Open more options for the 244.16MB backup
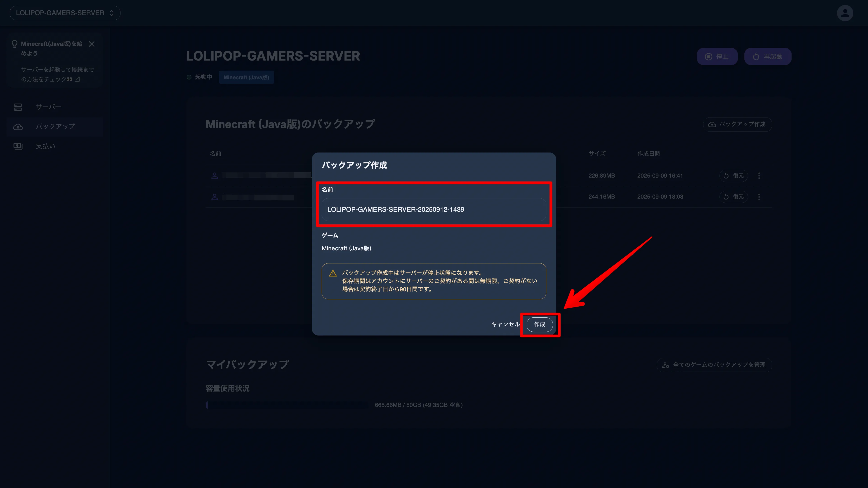 click(x=759, y=197)
